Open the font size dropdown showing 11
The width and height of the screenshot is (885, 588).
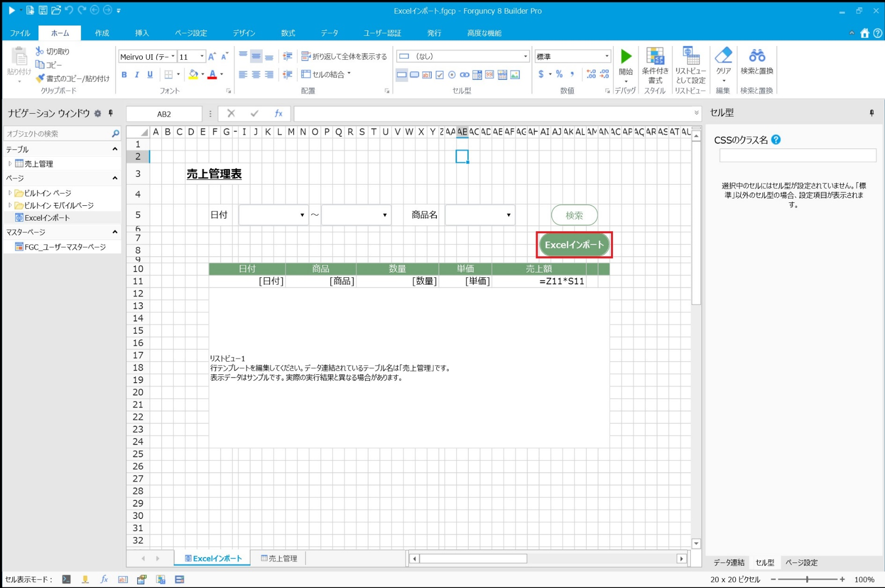[202, 56]
